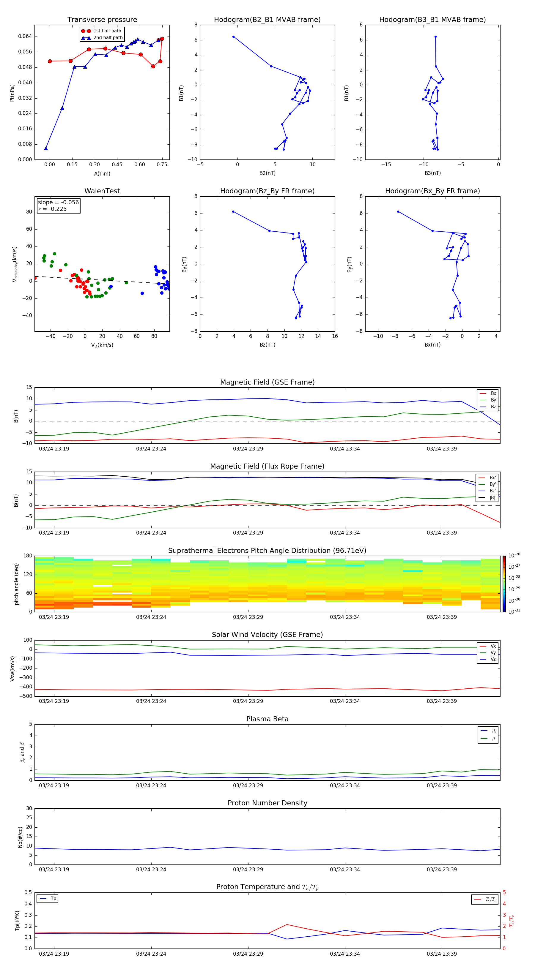Click 03/24 23:29 tick under Plasma Beta plot
The image size is (535, 980).
[248, 785]
